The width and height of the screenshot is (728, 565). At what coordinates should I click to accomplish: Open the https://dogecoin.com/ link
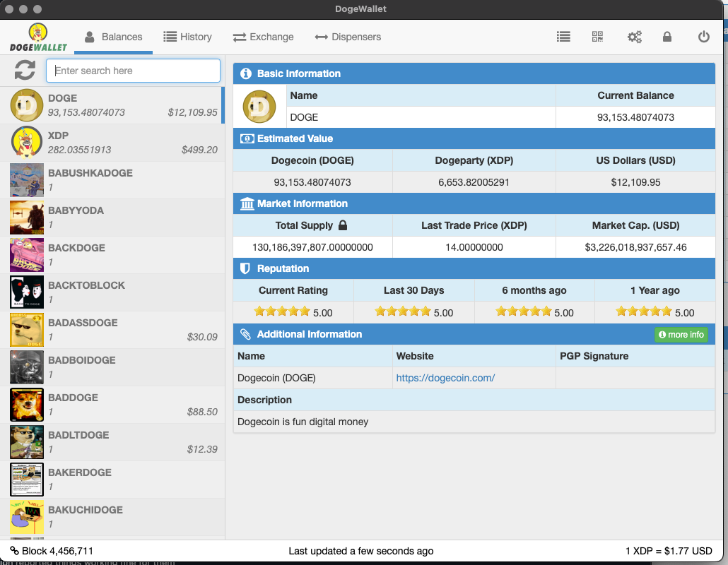point(445,378)
